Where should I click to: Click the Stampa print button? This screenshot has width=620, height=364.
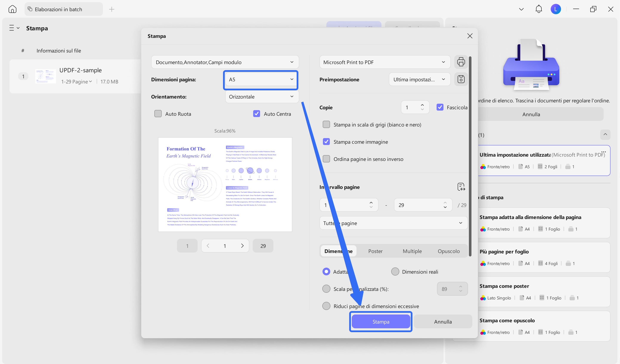(381, 321)
